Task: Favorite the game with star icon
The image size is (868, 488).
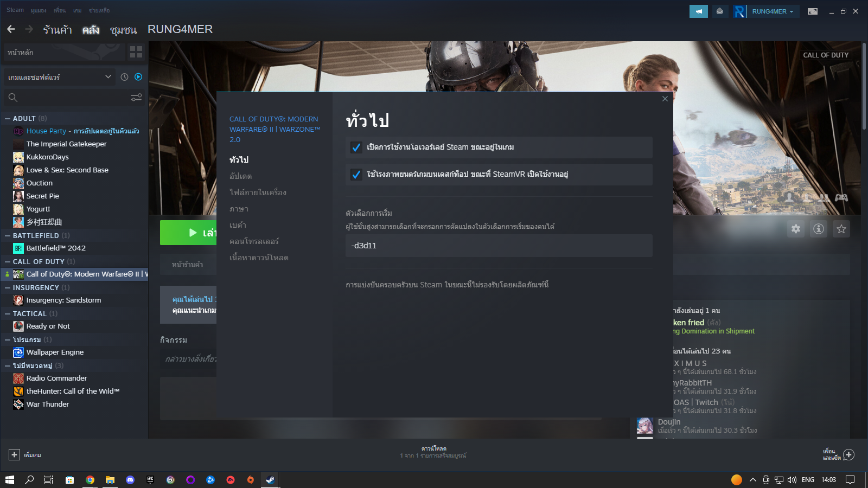Action: pyautogui.click(x=841, y=229)
